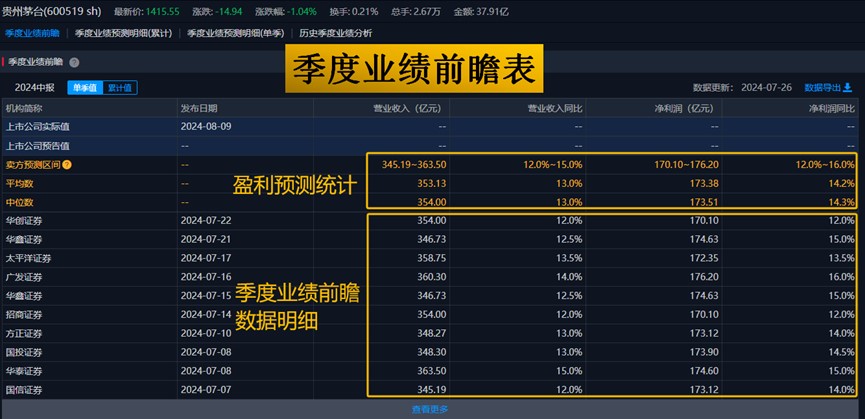Click the profit growth range 12.0%~16.0%

(x=825, y=164)
